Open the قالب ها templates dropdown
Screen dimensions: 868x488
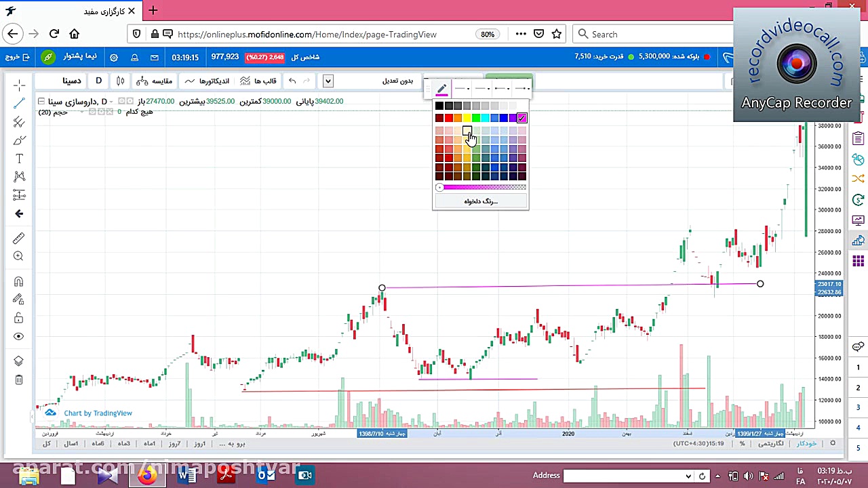tap(258, 81)
